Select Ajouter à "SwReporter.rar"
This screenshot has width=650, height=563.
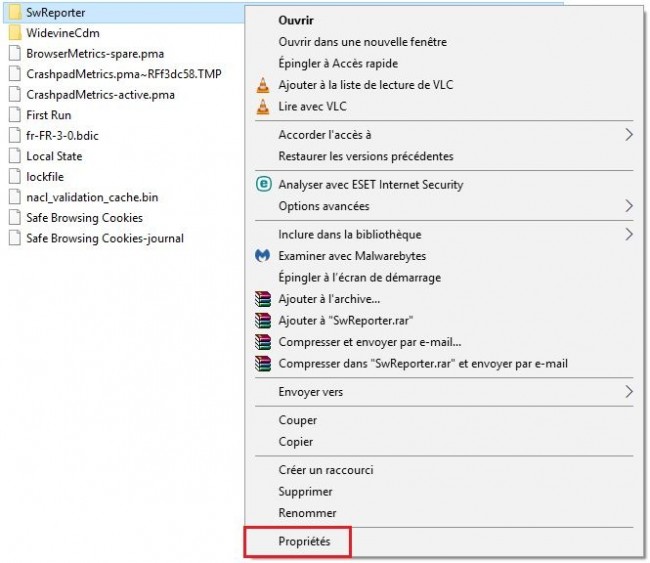(x=346, y=320)
